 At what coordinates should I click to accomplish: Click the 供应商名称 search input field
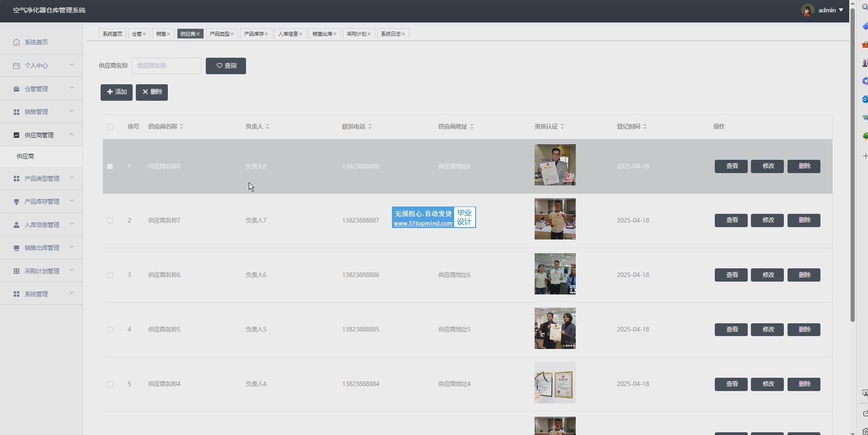point(166,66)
